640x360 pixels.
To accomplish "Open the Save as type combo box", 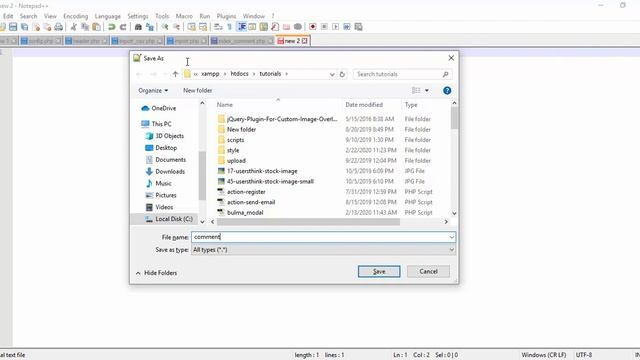I will pyautogui.click(x=323, y=250).
